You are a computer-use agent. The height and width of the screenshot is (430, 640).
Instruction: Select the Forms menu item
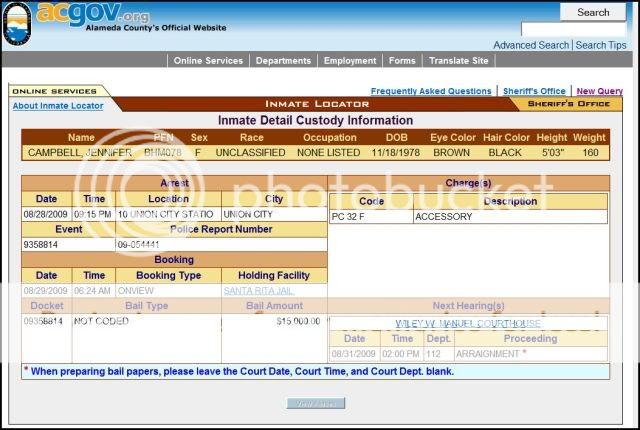pos(402,61)
